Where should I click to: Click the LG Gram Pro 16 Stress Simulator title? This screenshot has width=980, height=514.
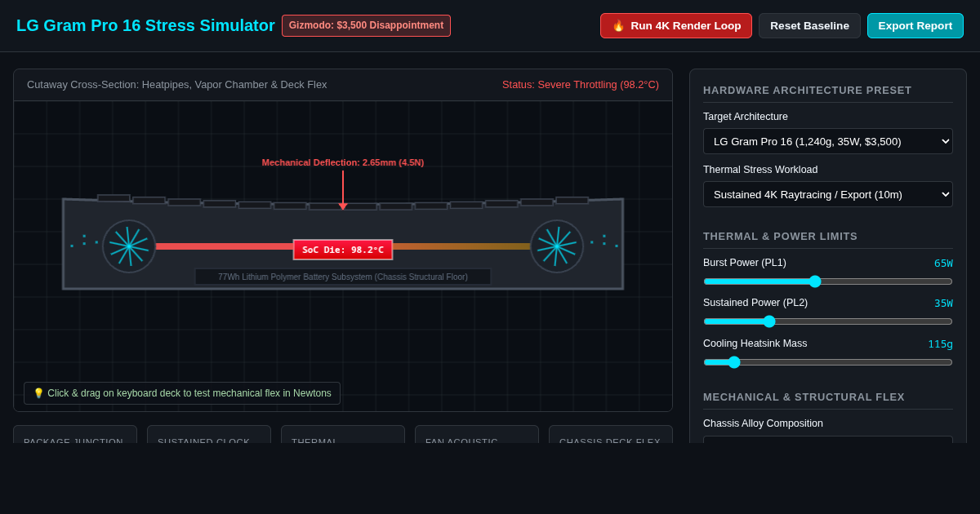pyautogui.click(x=145, y=25)
